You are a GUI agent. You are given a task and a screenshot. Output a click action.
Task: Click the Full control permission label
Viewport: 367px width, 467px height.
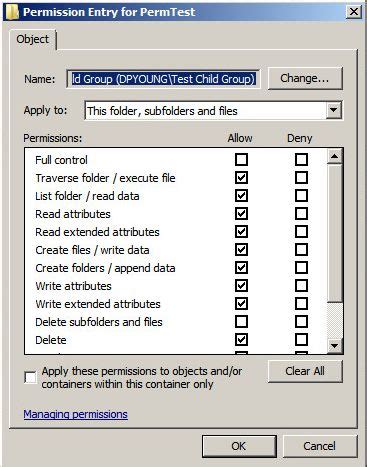tap(61, 160)
